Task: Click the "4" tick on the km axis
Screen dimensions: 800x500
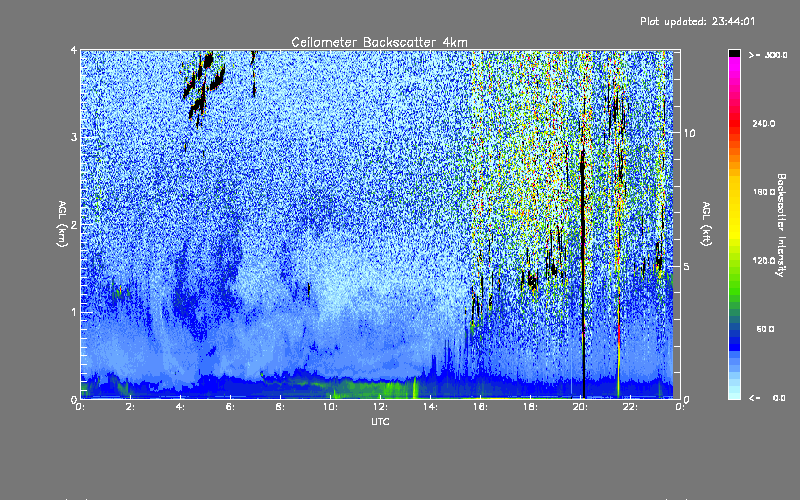Action: 74,50
